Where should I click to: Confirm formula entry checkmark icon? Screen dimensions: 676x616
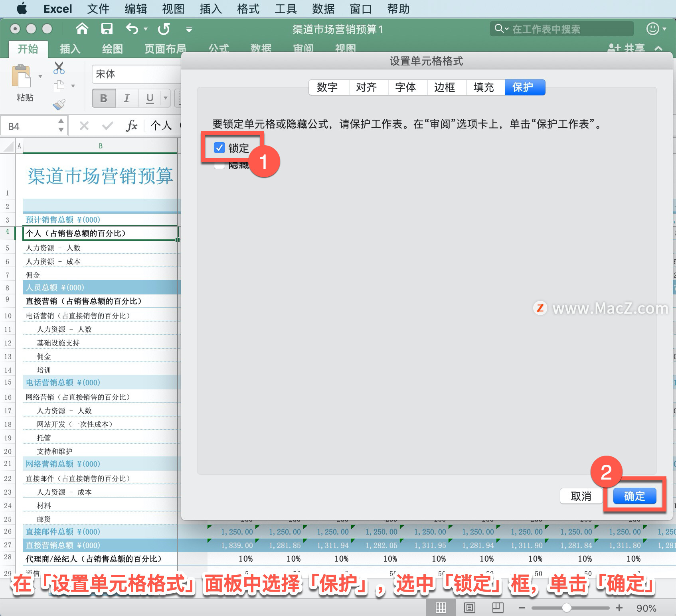tap(107, 126)
